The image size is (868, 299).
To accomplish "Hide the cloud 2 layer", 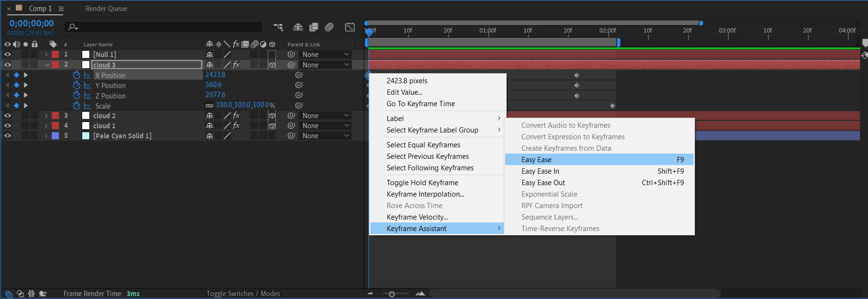I will pos(8,116).
